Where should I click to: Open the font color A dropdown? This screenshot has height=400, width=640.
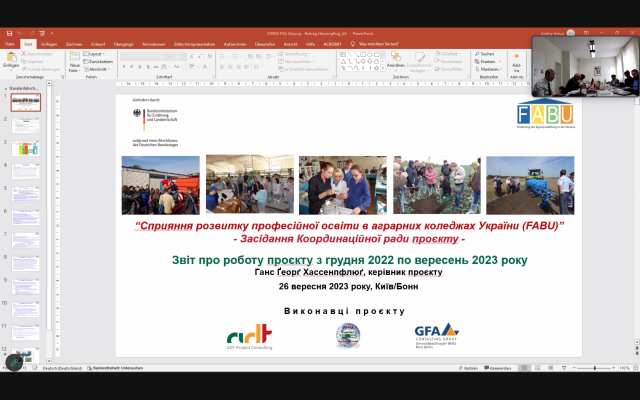[206, 67]
